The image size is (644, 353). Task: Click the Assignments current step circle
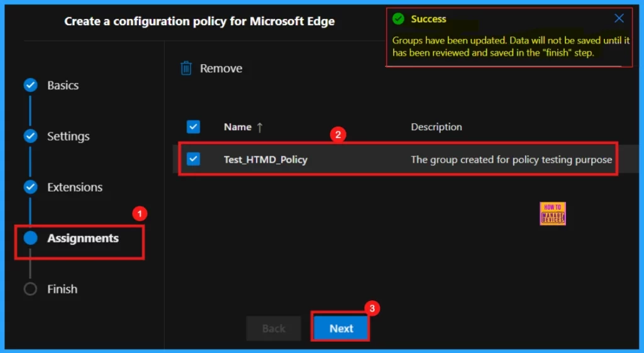click(30, 238)
